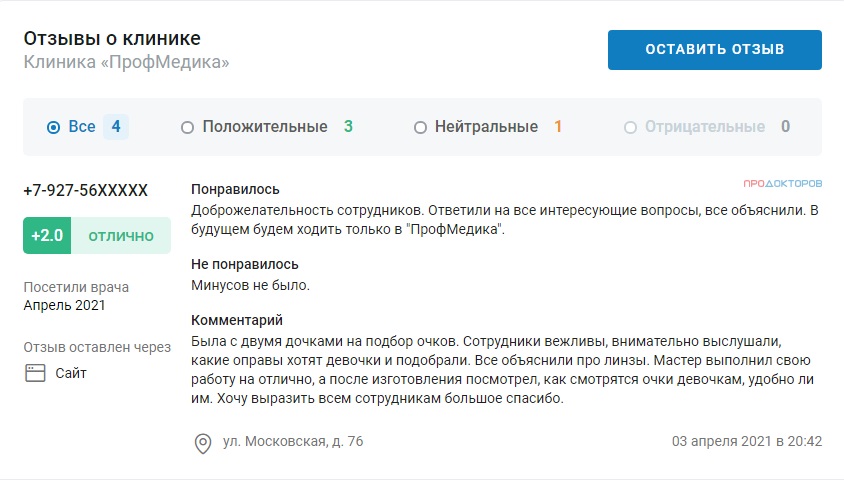
Task: Click the orange neutral reviews count 1
Action: click(x=558, y=127)
